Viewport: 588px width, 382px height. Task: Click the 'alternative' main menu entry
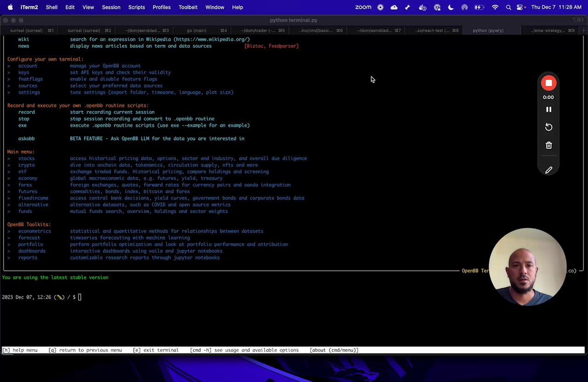point(33,205)
